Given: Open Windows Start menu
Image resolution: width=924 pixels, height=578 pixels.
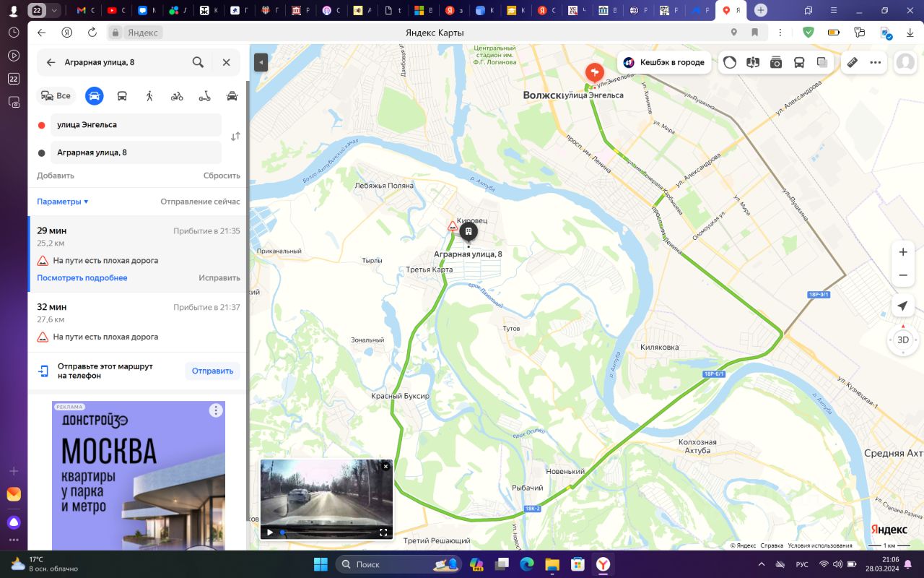Looking at the screenshot, I should pyautogui.click(x=320, y=564).
